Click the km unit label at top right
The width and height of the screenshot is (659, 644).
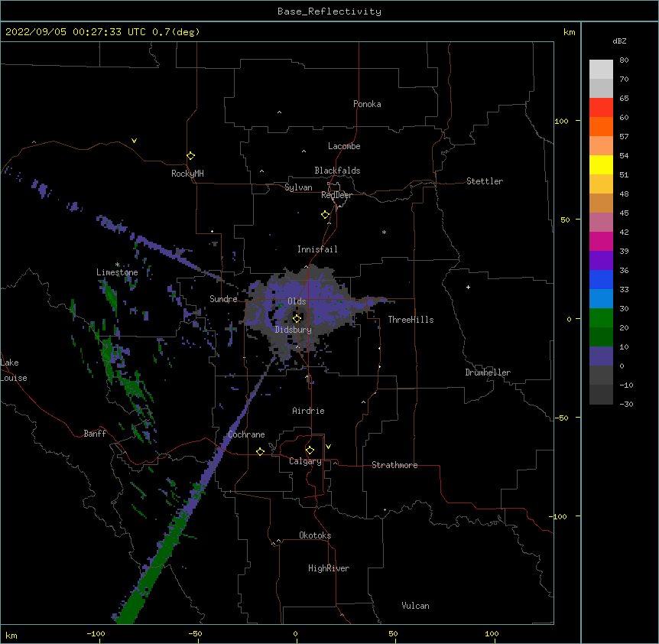[x=569, y=32]
